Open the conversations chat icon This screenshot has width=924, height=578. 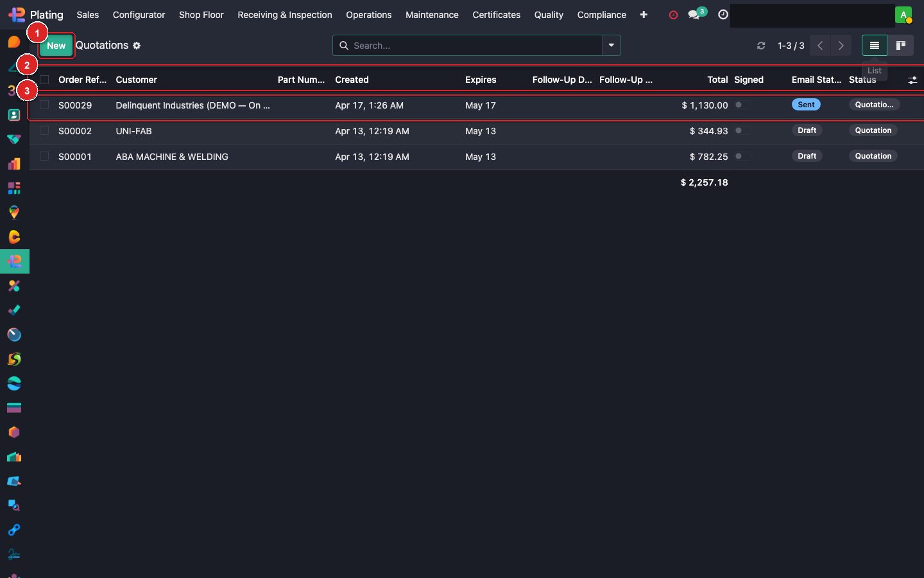(694, 15)
